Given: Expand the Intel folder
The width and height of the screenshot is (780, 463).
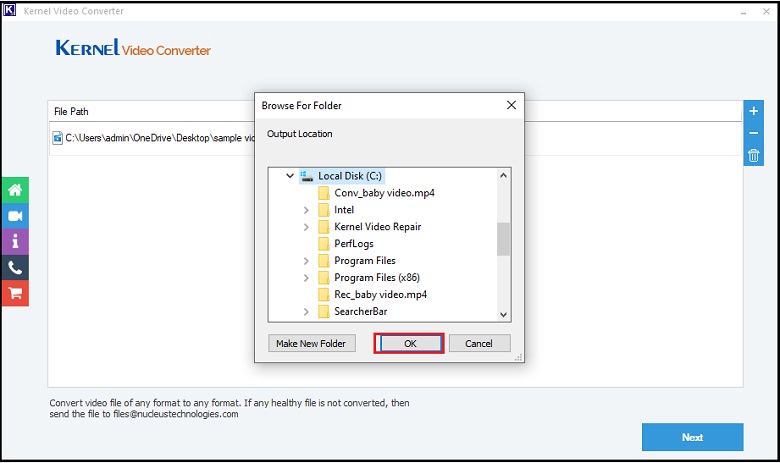Looking at the screenshot, I should (x=306, y=210).
